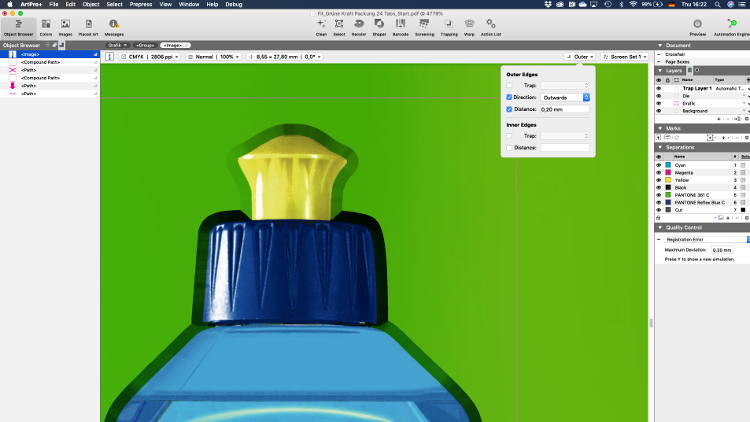Select the Page Boxes document item
Viewport: 750px width, 422px height.
(677, 62)
